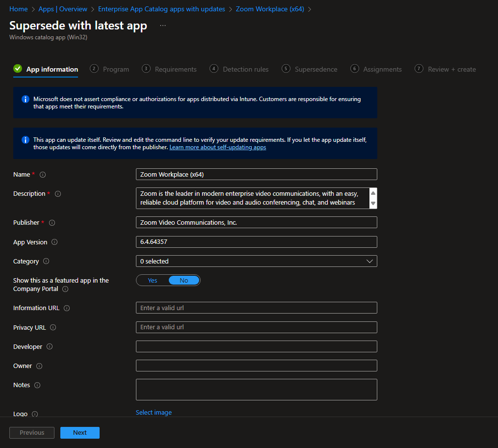Image resolution: width=498 pixels, height=448 pixels.
Task: Click info icon beside Company Portal text
Action: (x=65, y=289)
